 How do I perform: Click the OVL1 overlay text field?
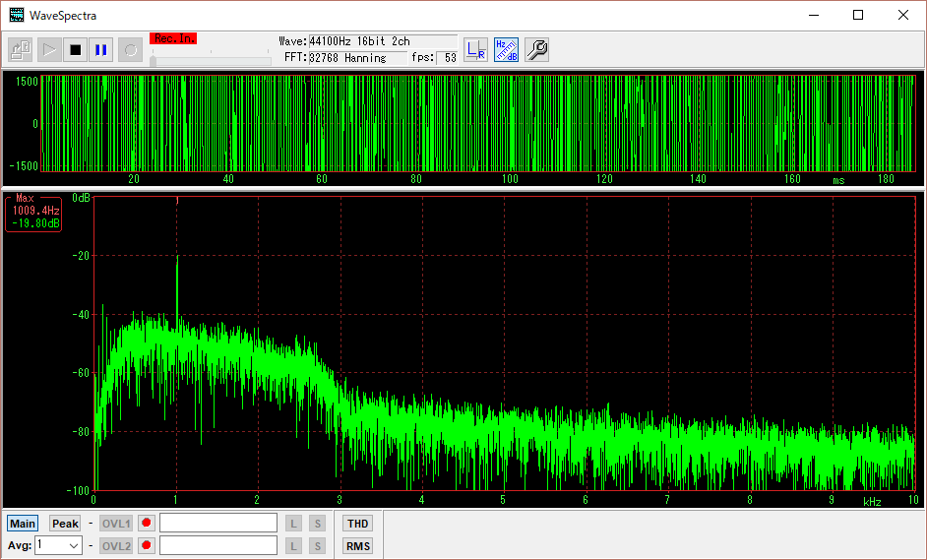click(x=217, y=524)
